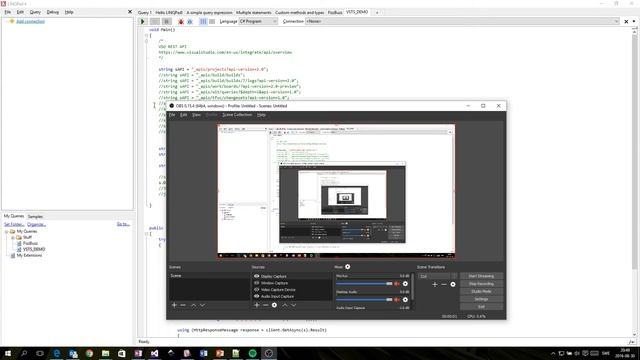
Task: Click the Exit button in OBS controls
Action: 481,307
